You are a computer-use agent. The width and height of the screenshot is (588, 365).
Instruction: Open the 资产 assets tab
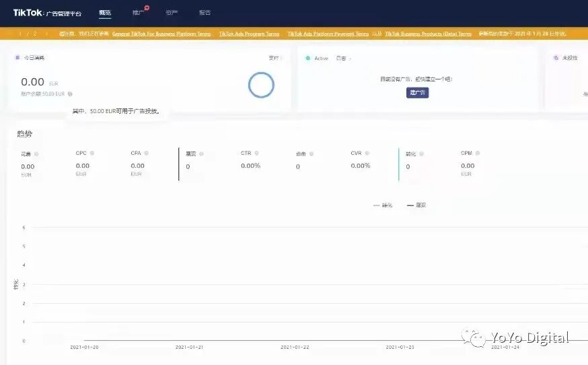tap(172, 12)
